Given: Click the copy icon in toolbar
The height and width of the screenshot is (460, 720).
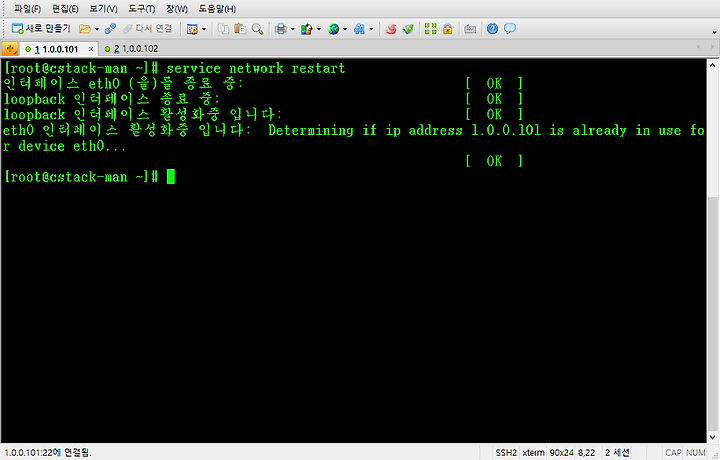Looking at the screenshot, I should click(x=224, y=29).
